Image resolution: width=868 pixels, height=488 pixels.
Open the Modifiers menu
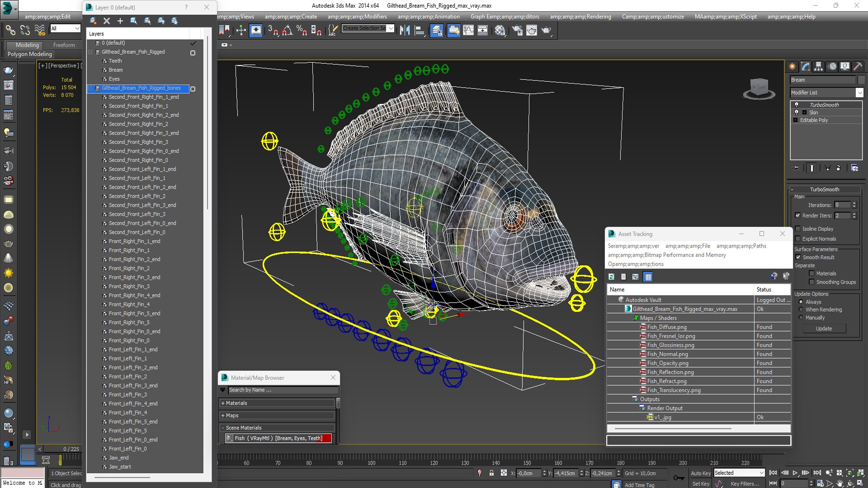(357, 17)
